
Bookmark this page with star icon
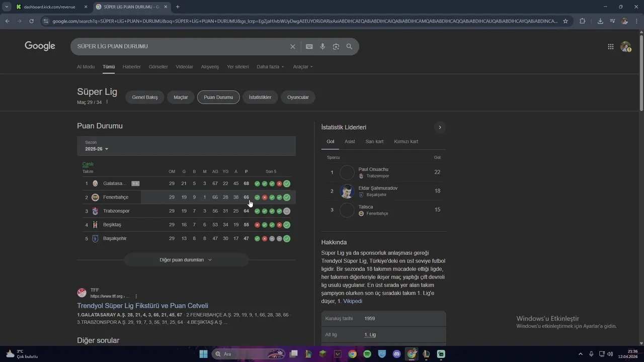566,21
